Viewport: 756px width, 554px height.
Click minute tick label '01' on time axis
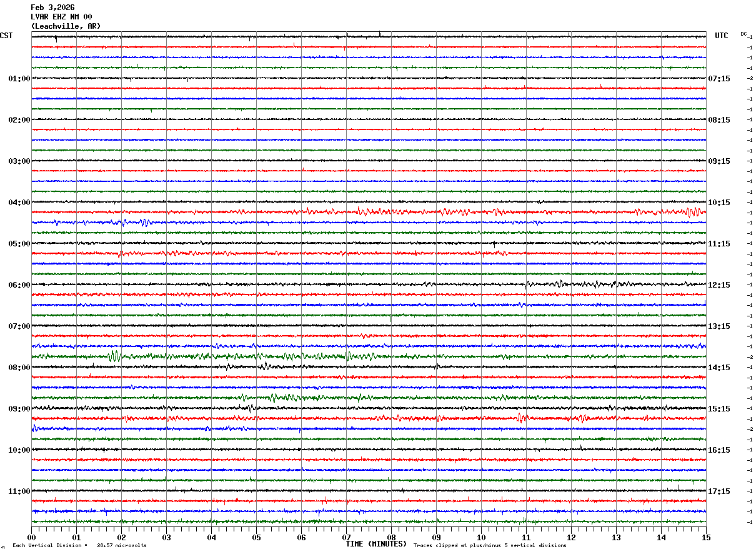pos(76,537)
